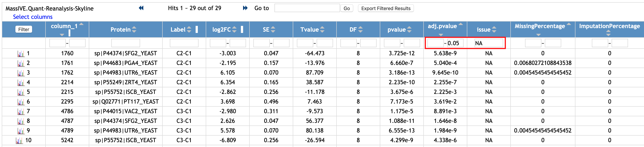Focus the adj.pvalue maximum filter field
Viewport: 644px width, 147px height.
coord(455,43)
